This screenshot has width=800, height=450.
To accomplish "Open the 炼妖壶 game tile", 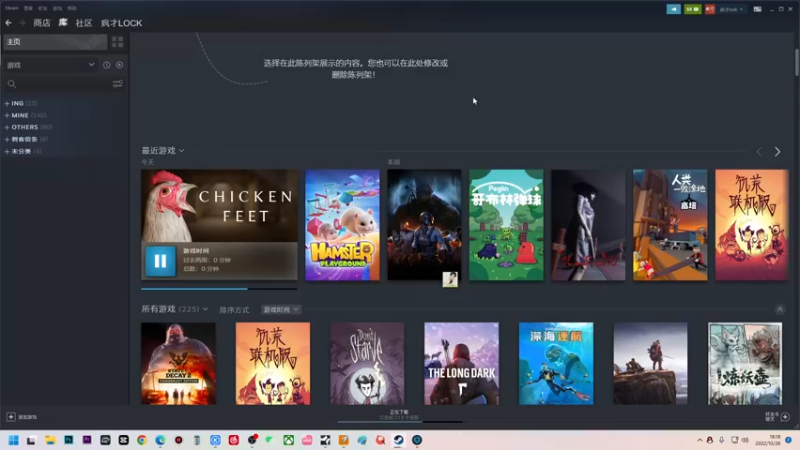I will tap(745, 363).
